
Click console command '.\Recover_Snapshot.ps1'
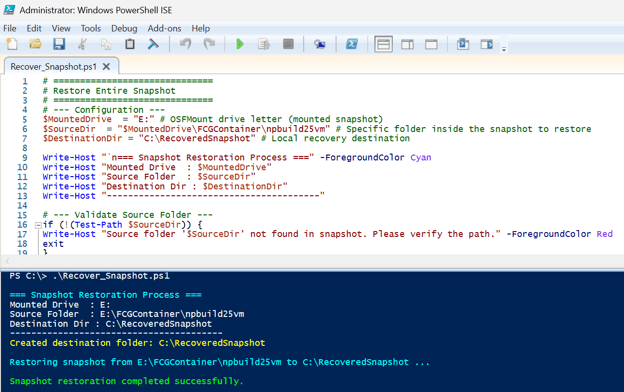pyautogui.click(x=111, y=276)
